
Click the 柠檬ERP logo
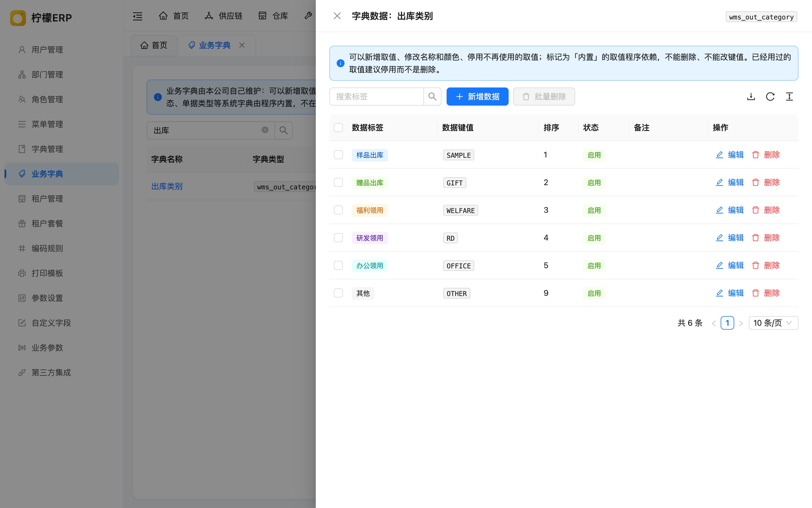41,17
